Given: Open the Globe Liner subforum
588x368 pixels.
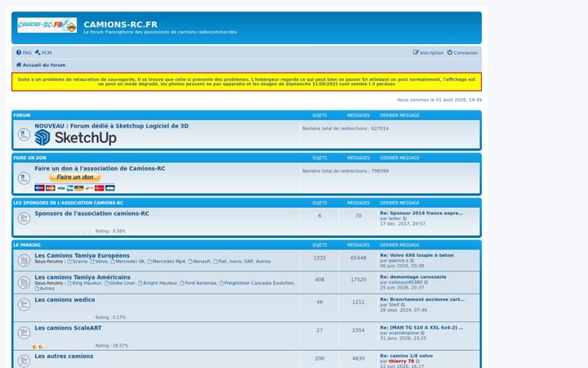Looking at the screenshot, I should click(x=120, y=283).
